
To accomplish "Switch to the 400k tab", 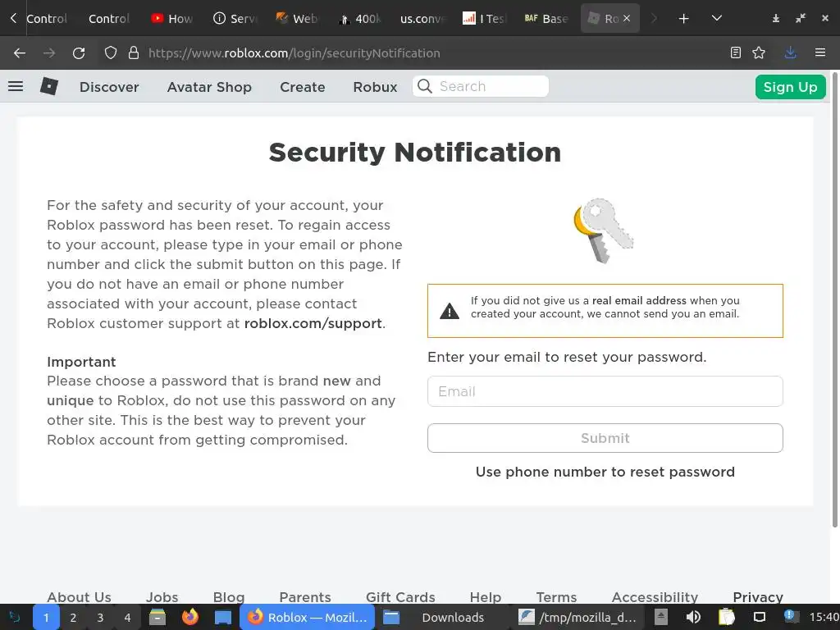I will pyautogui.click(x=360, y=19).
